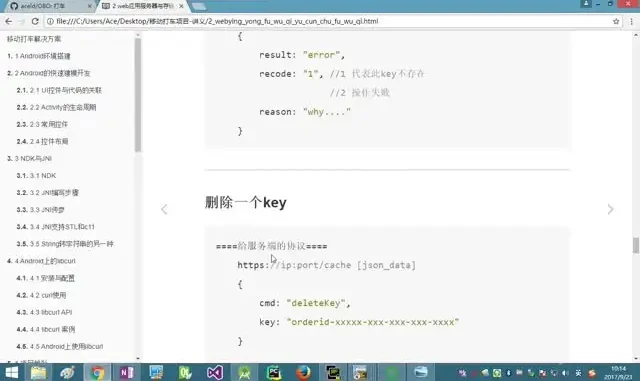Image resolution: width=640 pixels, height=381 pixels.
Task: Click sidebar scrollbar up arrow
Action: (138, 35)
